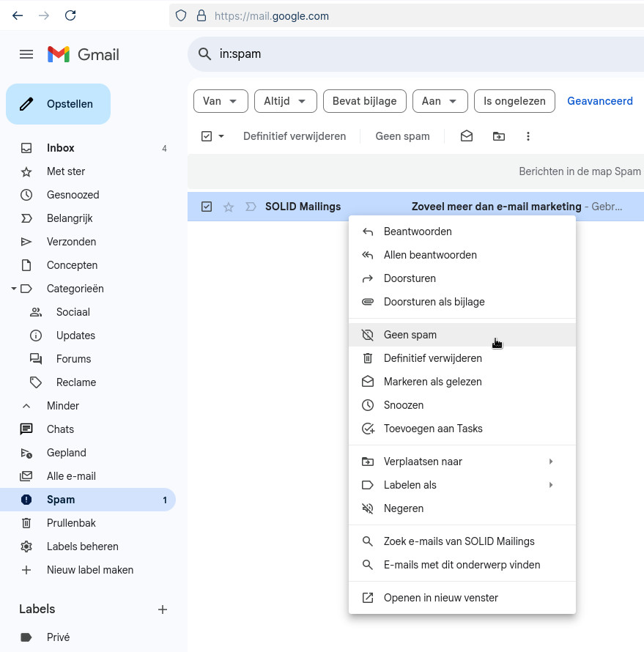Click the Gmail logo
The image size is (644, 652).
click(83, 54)
